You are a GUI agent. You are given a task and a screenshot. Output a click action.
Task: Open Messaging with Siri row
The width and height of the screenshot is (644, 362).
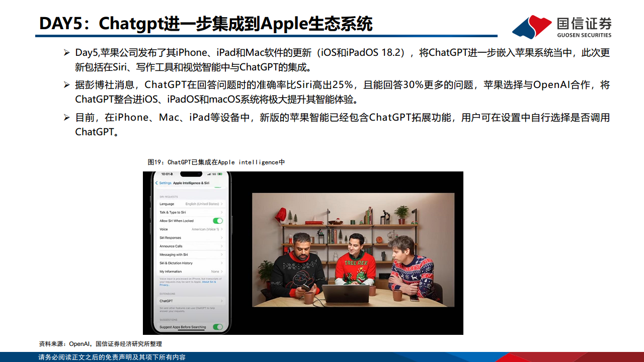(x=191, y=254)
